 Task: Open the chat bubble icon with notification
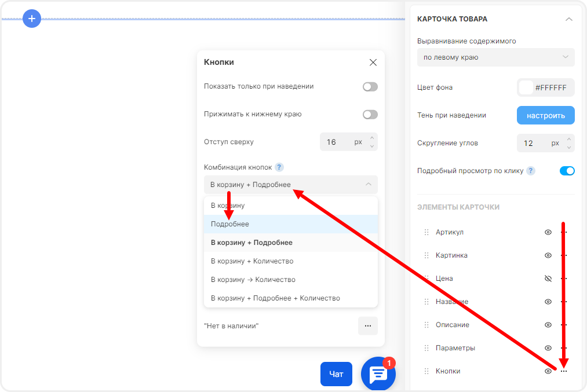(x=378, y=374)
